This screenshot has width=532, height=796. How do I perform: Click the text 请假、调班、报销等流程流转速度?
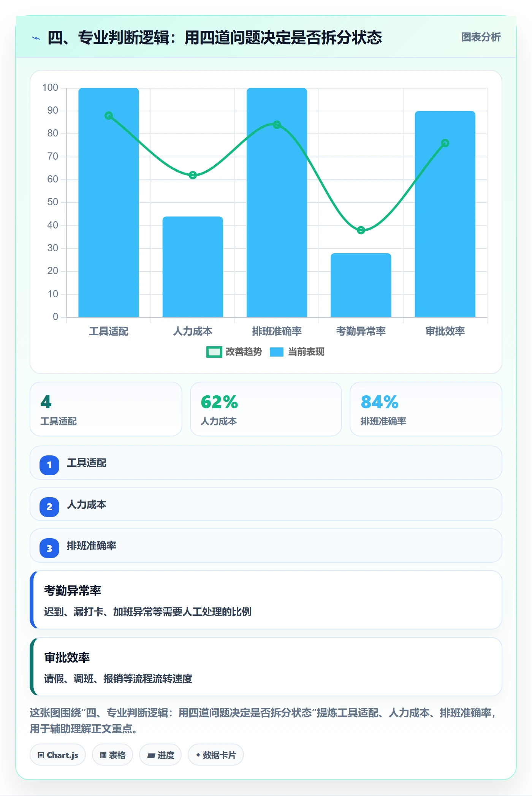118,679
